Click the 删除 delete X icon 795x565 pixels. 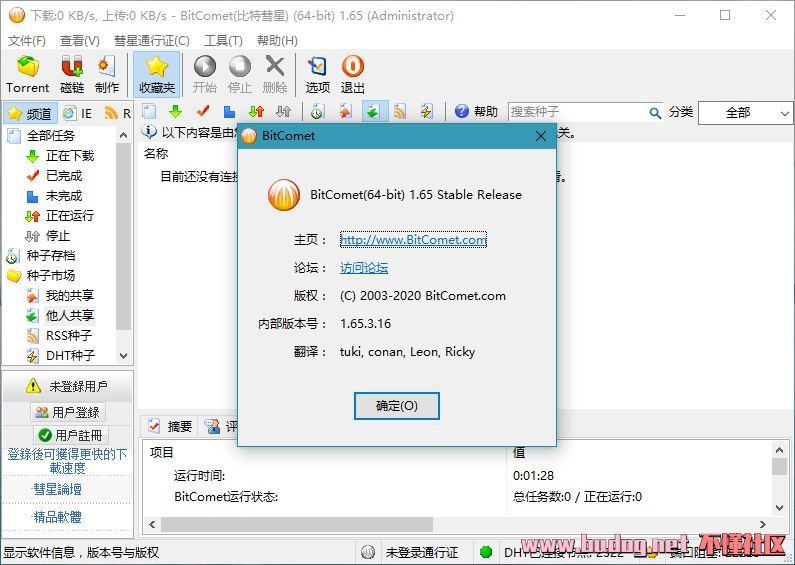[275, 74]
